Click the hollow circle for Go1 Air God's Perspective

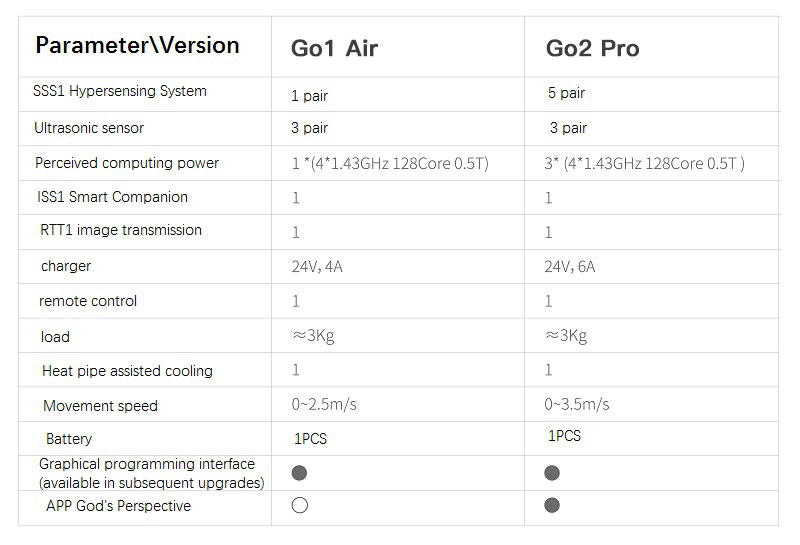(x=299, y=506)
